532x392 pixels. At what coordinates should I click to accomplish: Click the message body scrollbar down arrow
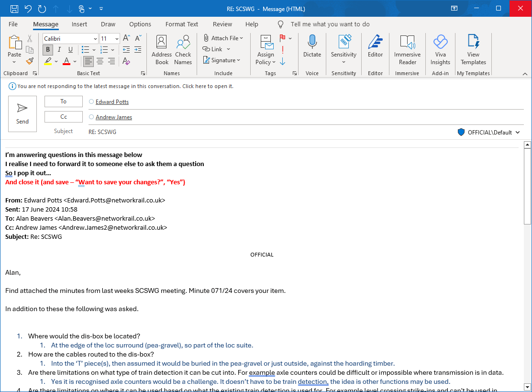(527, 387)
